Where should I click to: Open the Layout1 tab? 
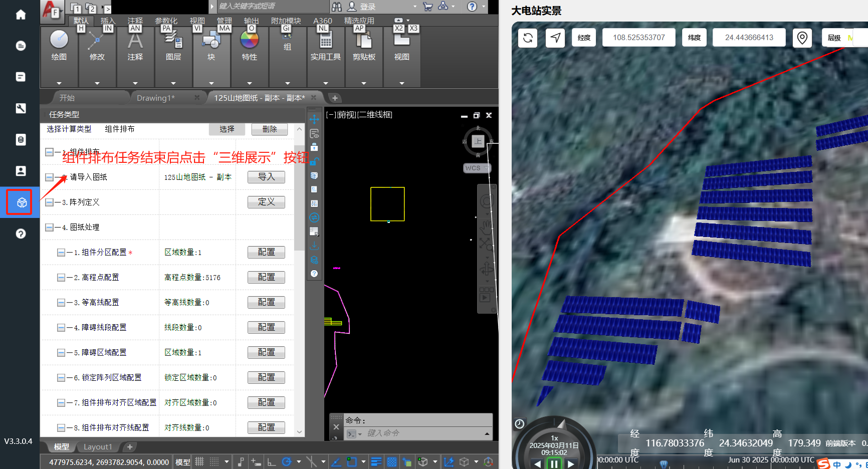(x=98, y=446)
